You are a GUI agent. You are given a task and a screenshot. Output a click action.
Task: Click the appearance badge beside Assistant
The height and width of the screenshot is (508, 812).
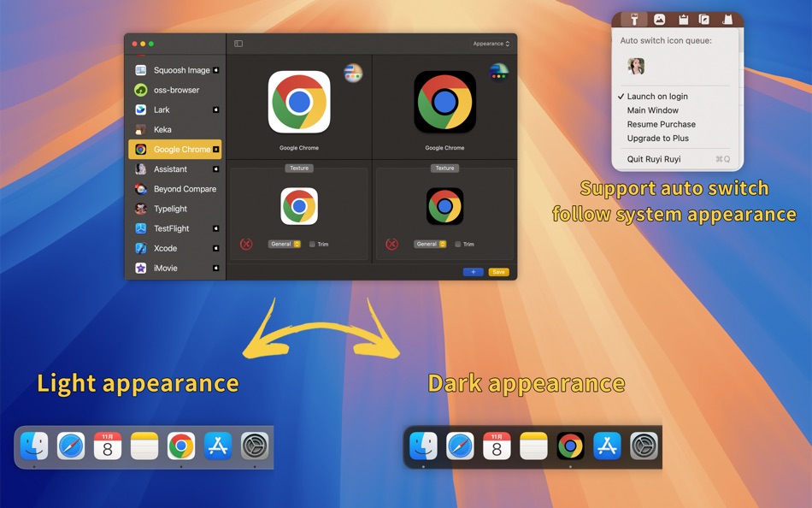(216, 169)
